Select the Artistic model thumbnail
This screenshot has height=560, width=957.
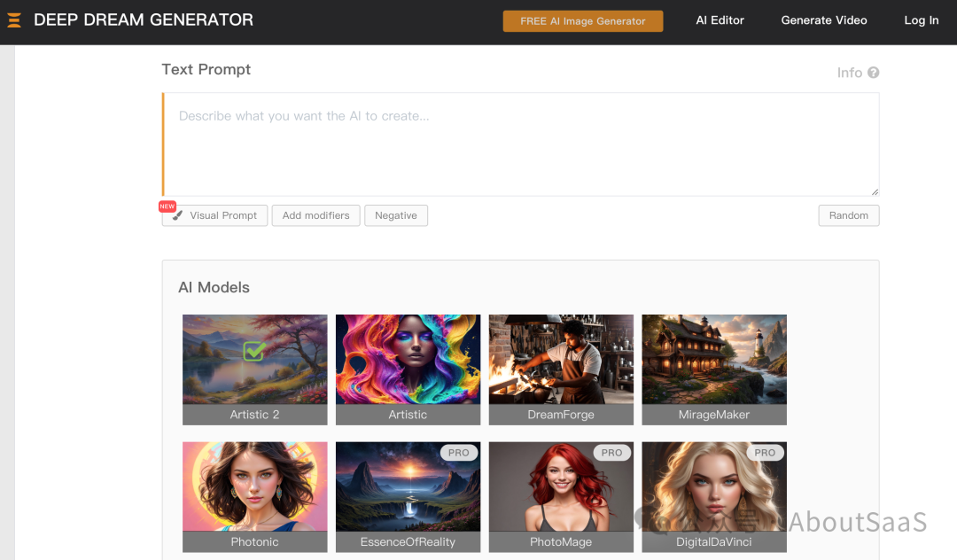coord(408,369)
